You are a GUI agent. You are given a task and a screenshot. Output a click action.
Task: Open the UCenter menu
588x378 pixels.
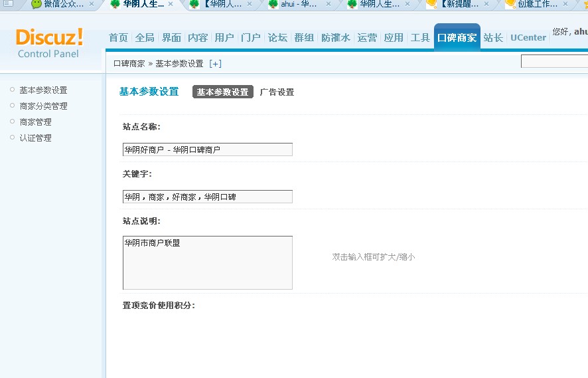click(x=528, y=38)
